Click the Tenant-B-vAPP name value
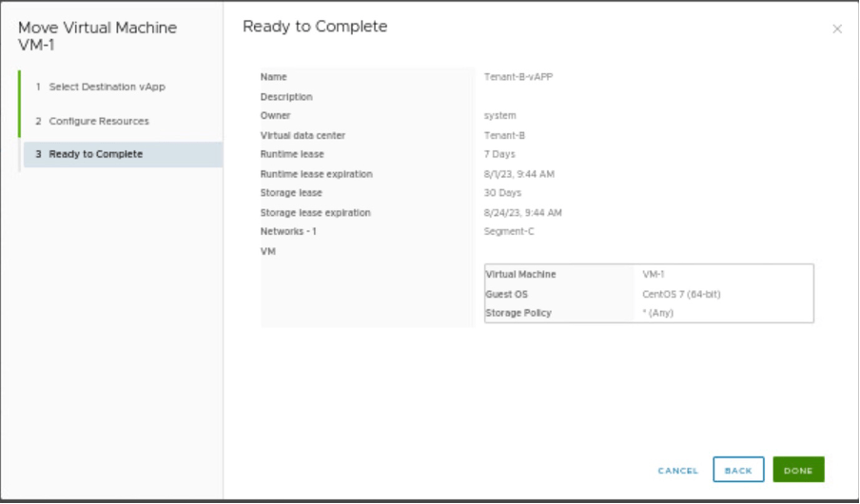This screenshot has height=504, width=860. coord(518,77)
